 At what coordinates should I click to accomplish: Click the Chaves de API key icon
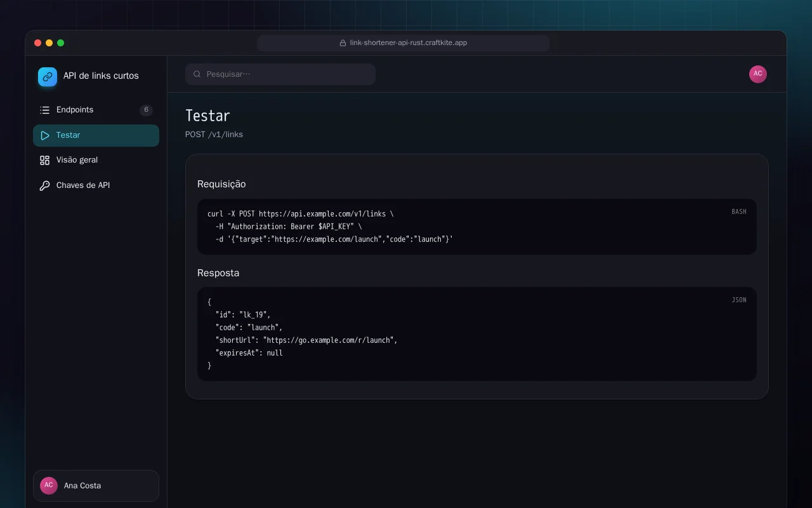(44, 185)
